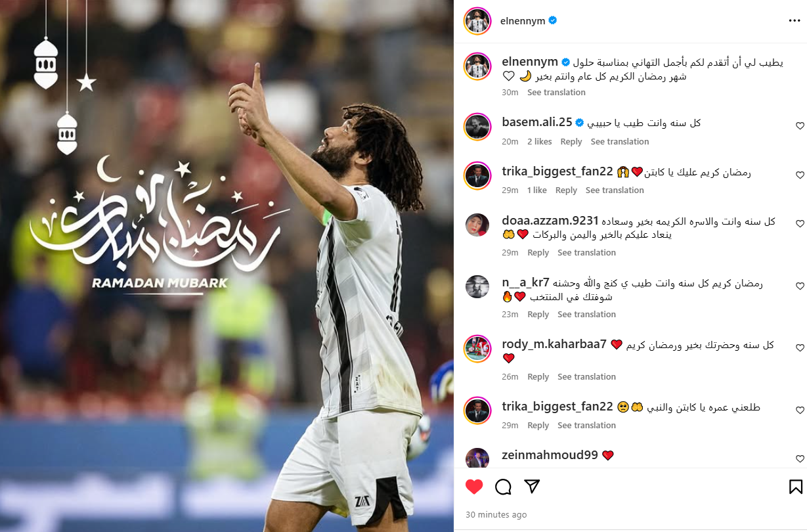Image resolution: width=807 pixels, height=532 pixels.
Task: Reply to doaa.azzam.9231's comment
Action: click(538, 253)
